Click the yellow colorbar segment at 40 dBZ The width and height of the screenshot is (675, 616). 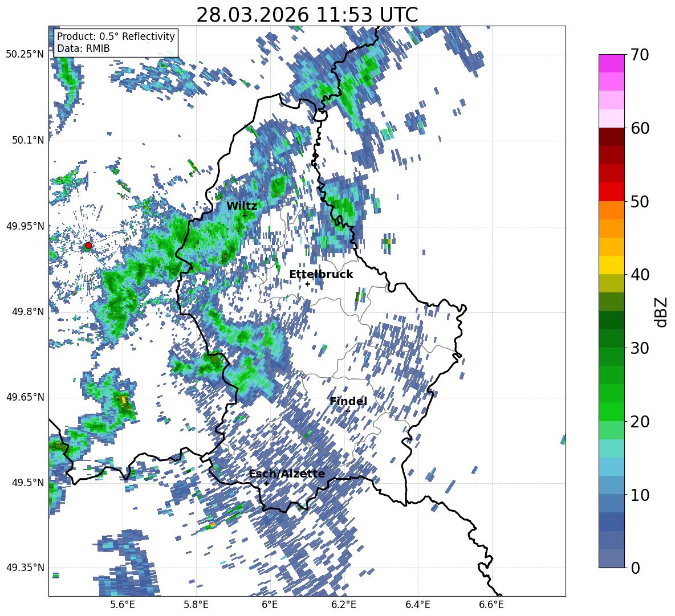click(611, 265)
